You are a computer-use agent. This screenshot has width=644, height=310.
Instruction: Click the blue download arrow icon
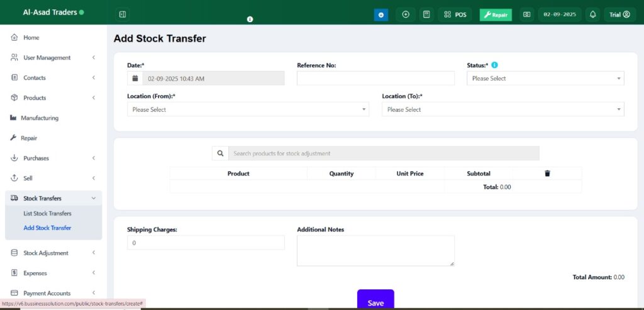[381, 14]
